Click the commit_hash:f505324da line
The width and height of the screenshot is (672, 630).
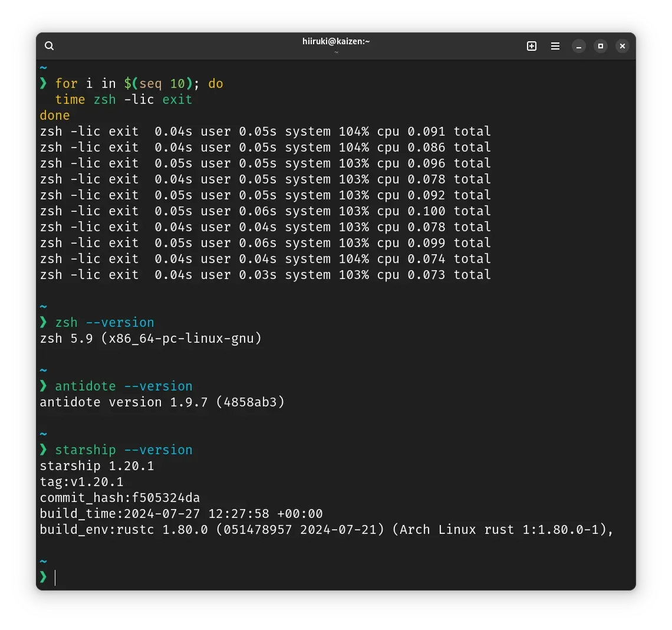120,498
